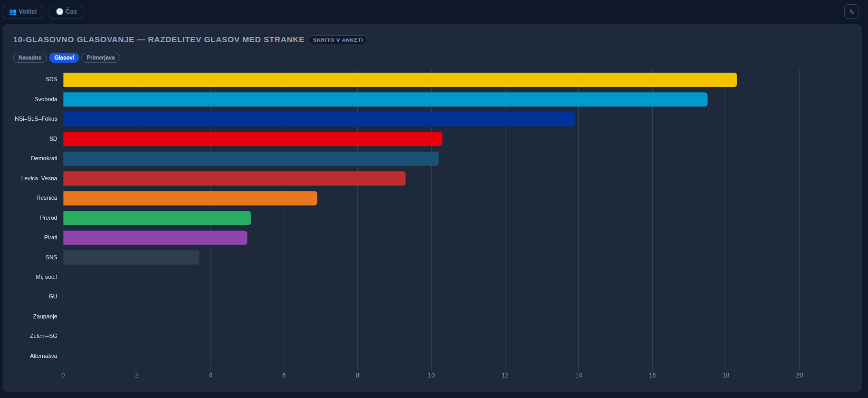Viewport: 868px width, 398px height.
Task: Click the Levica–Vesna axis label
Action: (x=39, y=179)
